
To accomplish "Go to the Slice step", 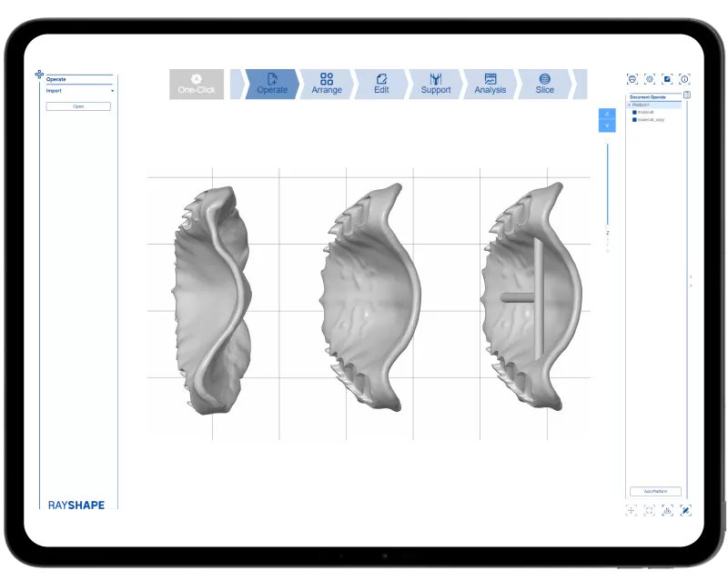I will tap(544, 84).
